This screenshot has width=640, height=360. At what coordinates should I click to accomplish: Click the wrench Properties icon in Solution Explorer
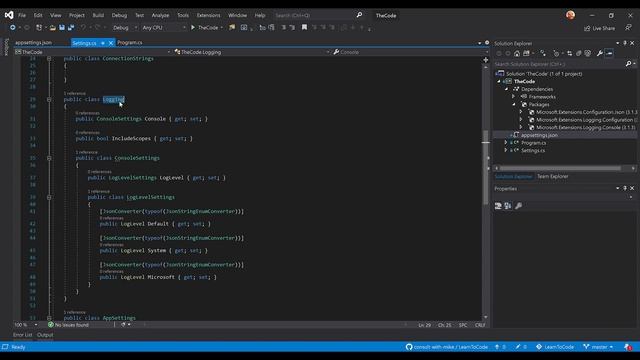click(600, 53)
